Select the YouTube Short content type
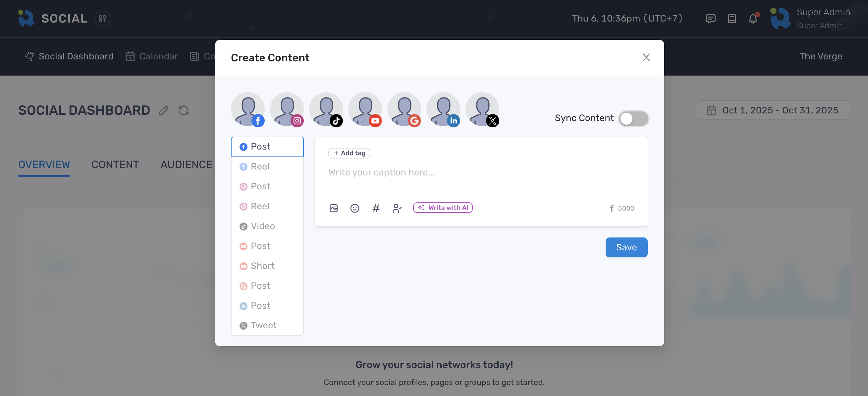 pos(262,266)
